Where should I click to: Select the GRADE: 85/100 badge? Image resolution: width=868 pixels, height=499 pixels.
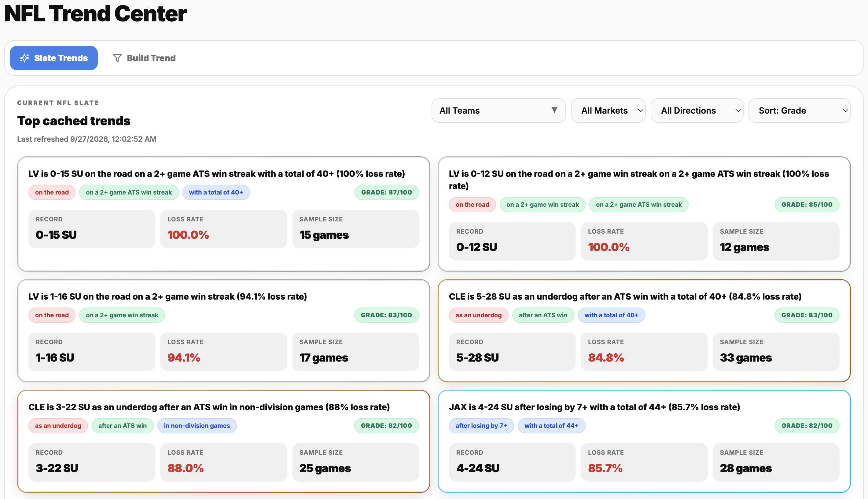point(807,205)
